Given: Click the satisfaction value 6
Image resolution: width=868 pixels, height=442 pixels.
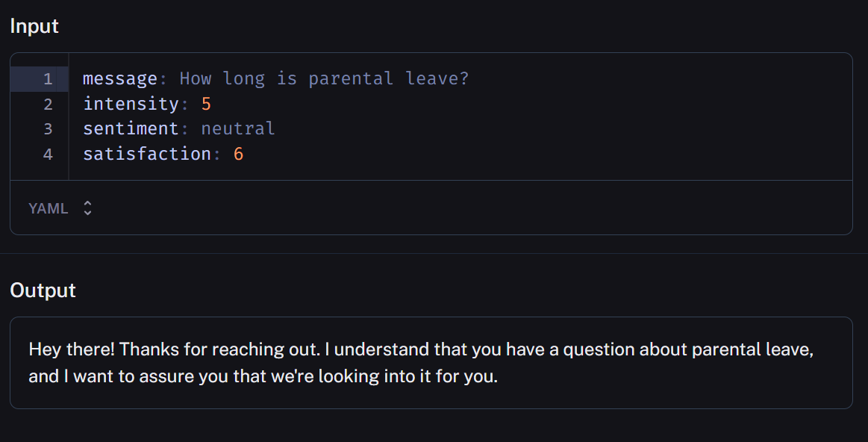Looking at the screenshot, I should pyautogui.click(x=239, y=154).
